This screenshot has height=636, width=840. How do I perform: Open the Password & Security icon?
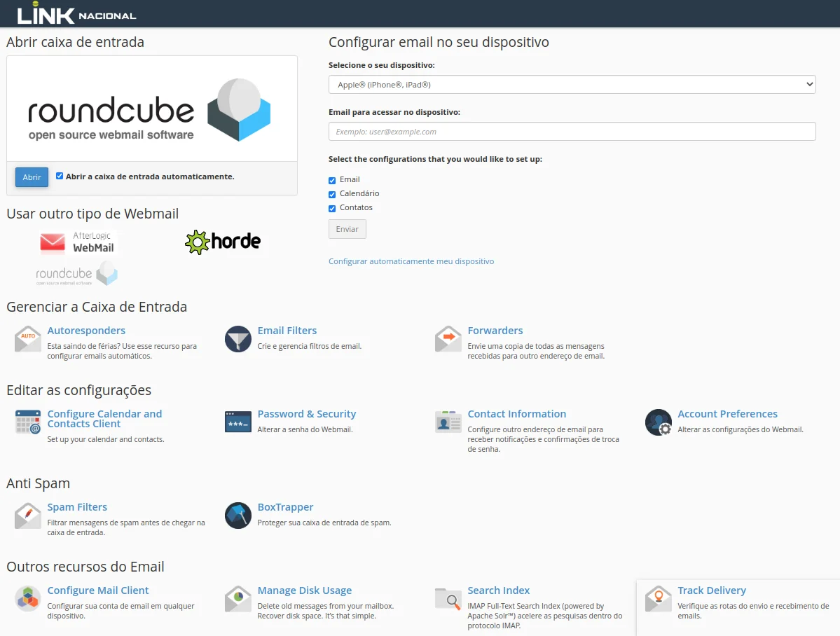[x=238, y=422]
